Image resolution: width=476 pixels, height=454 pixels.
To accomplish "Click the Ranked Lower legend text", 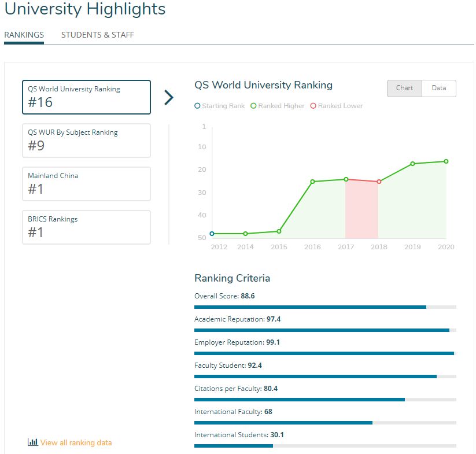I will point(340,106).
